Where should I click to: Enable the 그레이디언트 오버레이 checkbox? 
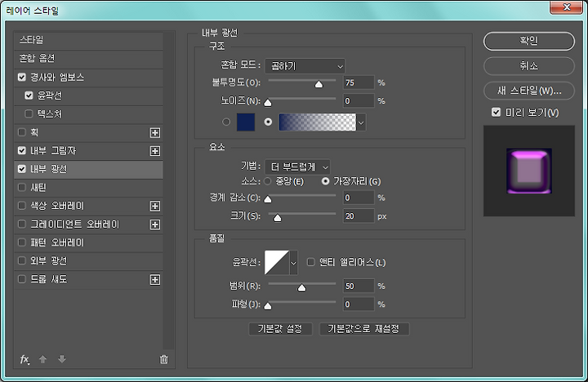[22, 224]
